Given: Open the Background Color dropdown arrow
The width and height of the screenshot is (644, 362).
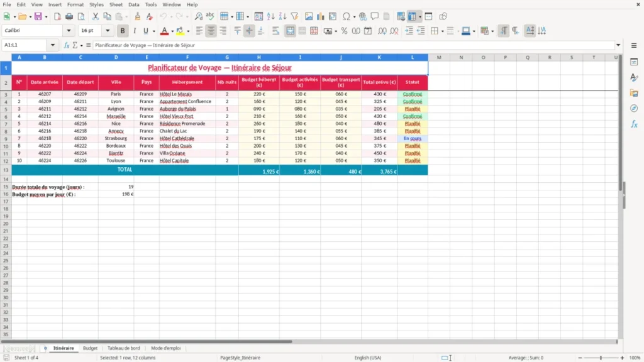Looking at the screenshot, I should point(188,31).
